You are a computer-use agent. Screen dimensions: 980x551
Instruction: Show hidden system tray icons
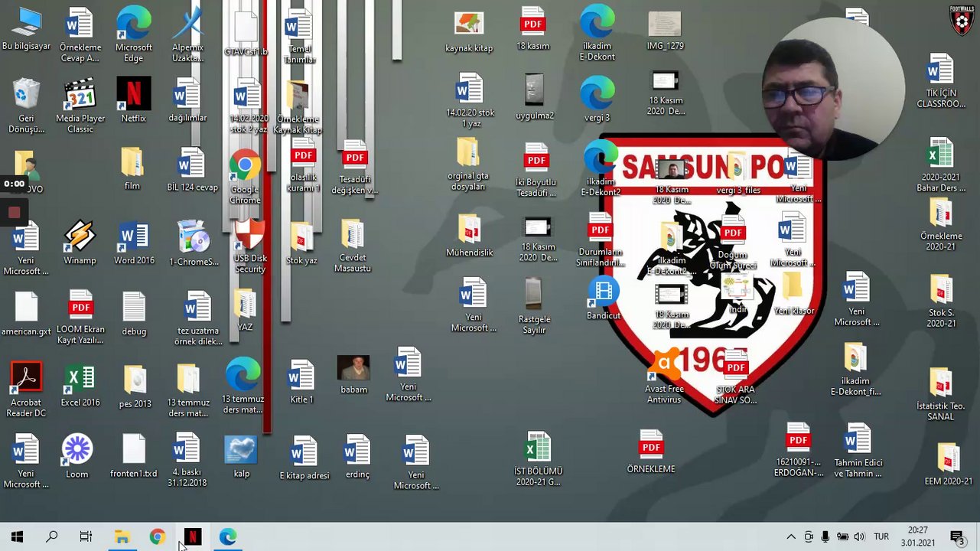point(791,537)
